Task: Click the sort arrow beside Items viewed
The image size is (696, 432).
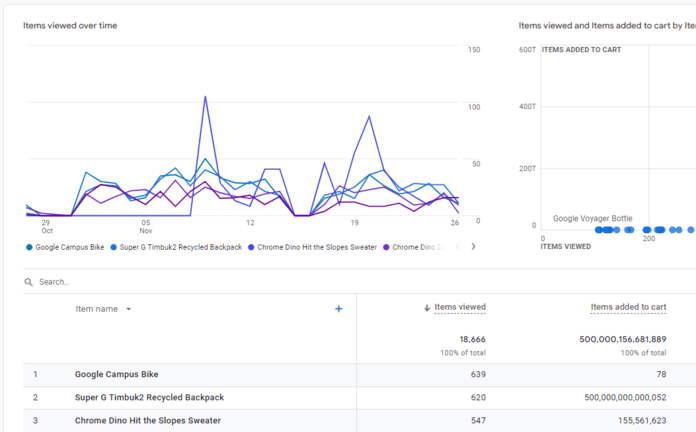Action: tap(428, 308)
